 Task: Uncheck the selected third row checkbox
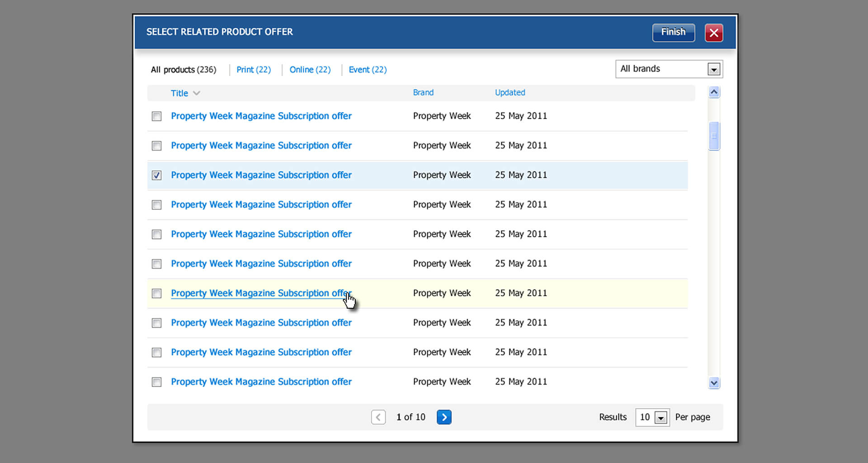(156, 175)
